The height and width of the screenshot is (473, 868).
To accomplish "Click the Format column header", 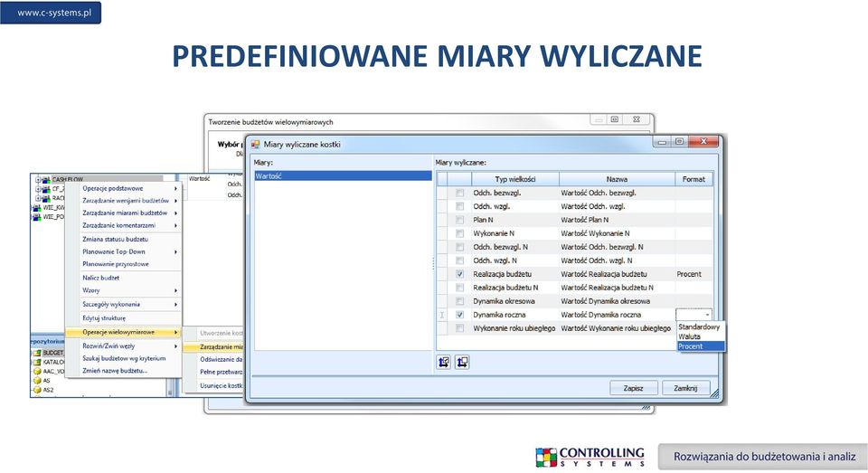I will [x=693, y=179].
